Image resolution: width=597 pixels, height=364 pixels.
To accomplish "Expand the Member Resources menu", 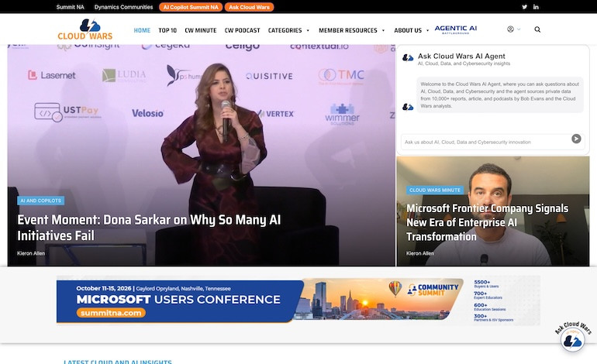I will 351,30.
